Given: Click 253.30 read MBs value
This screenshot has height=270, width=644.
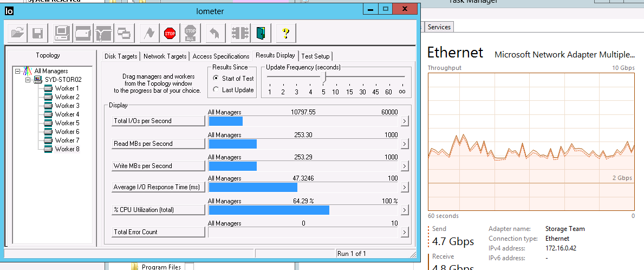Looking at the screenshot, I should click(x=303, y=135).
